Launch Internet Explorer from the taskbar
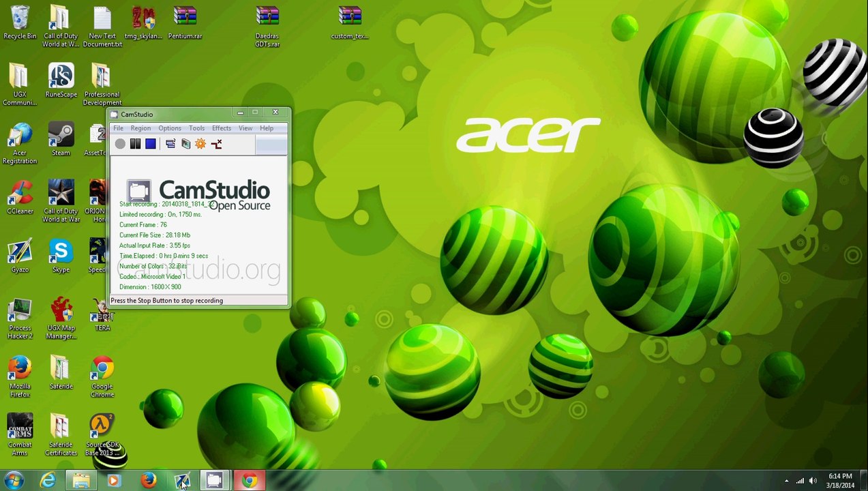This screenshot has height=491, width=868. (48, 481)
